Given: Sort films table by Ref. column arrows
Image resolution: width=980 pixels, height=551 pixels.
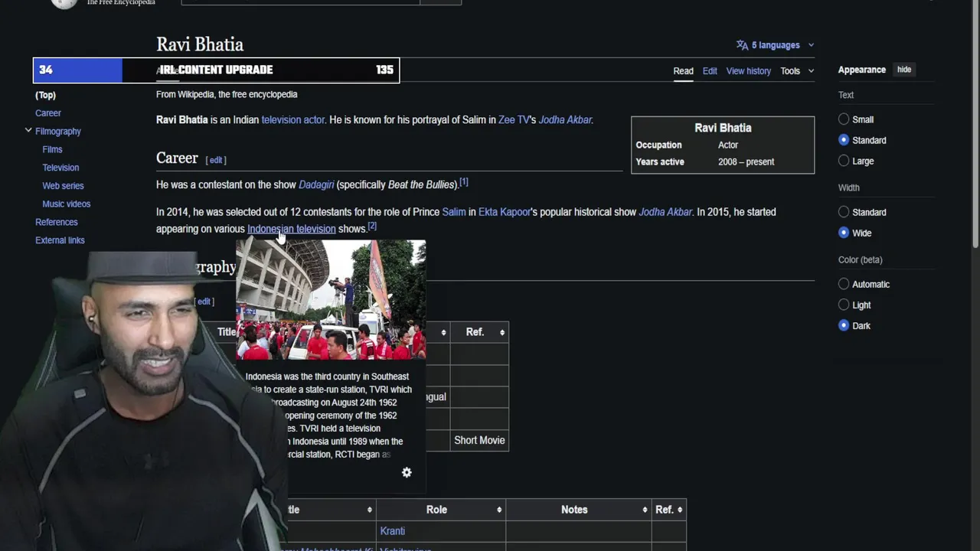Looking at the screenshot, I should click(x=502, y=332).
